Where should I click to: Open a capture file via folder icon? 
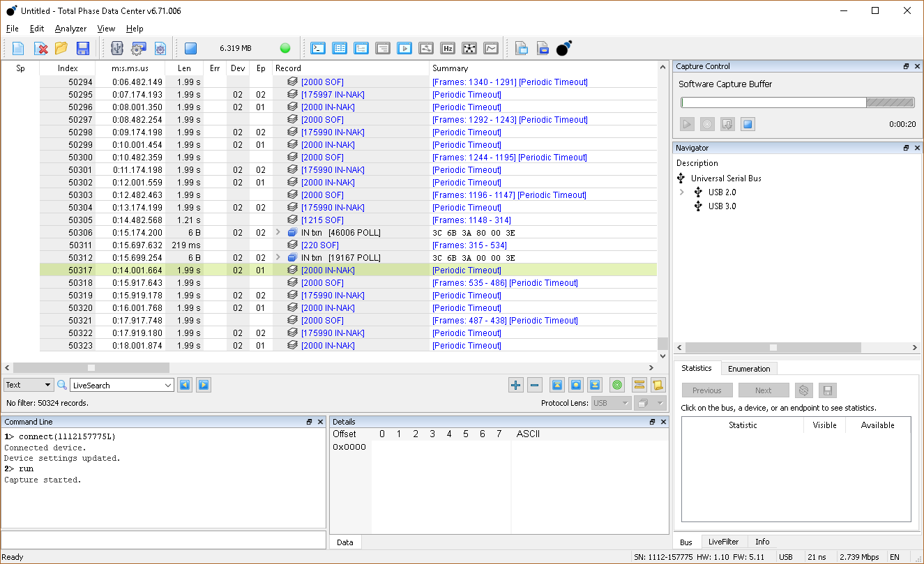coord(61,48)
